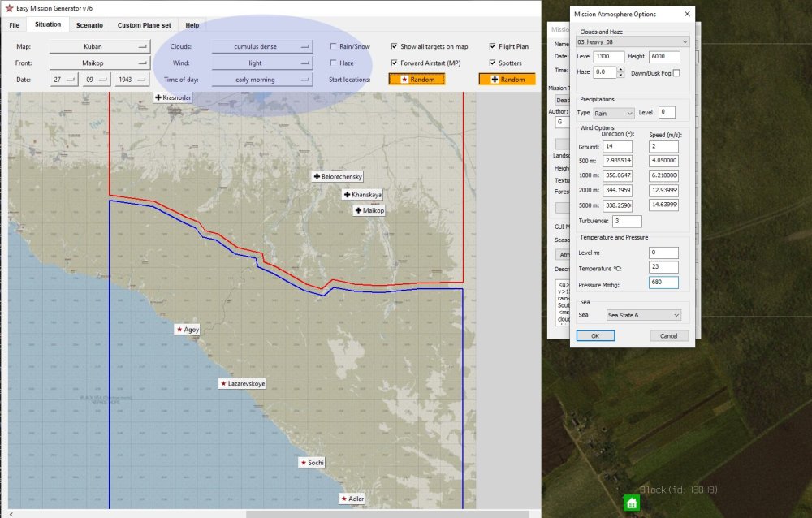Open the precipitation Type Rain dropdown
The height and width of the screenshot is (518, 812).
[615, 113]
